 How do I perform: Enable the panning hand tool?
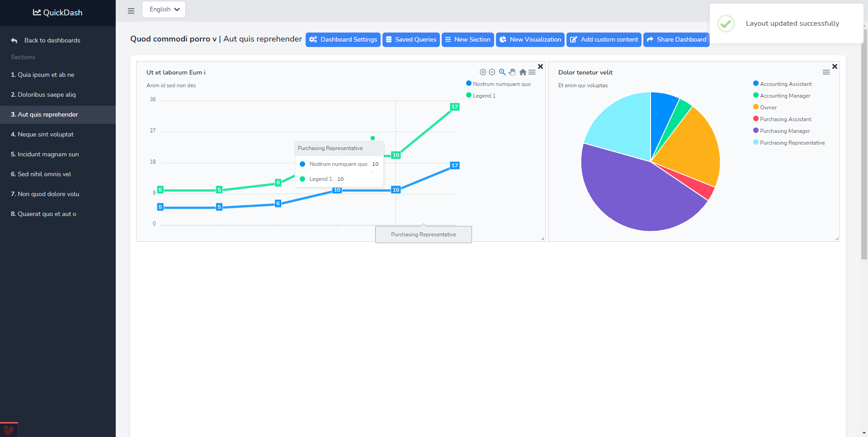coord(512,72)
